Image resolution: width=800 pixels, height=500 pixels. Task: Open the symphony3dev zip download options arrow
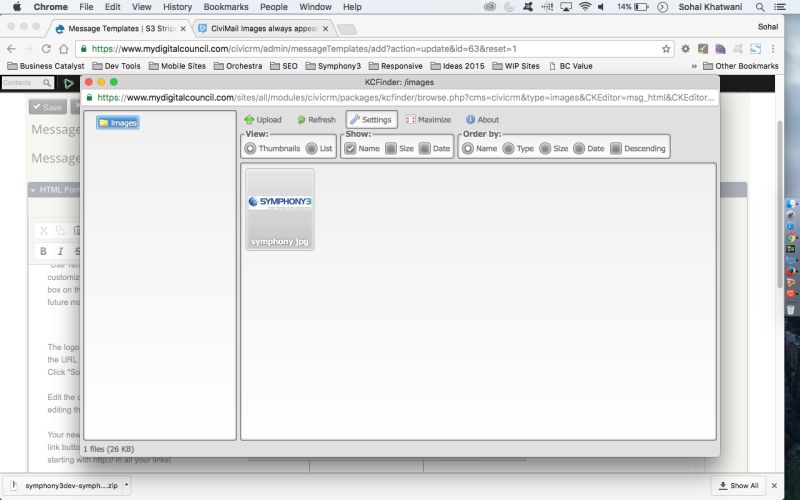[x=127, y=485]
